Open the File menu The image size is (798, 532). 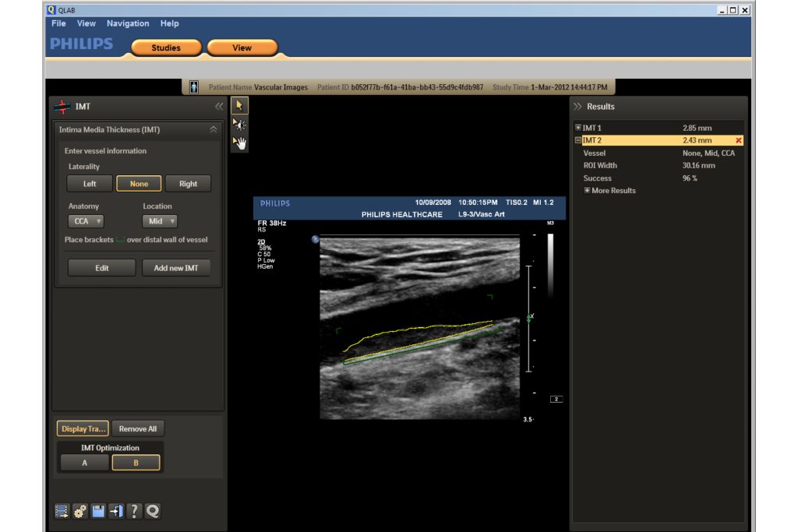[58, 23]
